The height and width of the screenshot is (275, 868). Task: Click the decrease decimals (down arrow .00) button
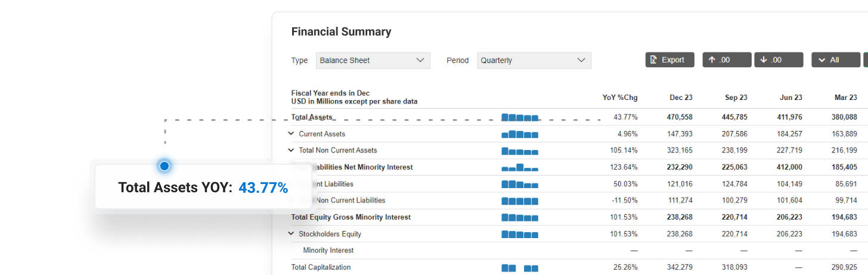coord(778,60)
